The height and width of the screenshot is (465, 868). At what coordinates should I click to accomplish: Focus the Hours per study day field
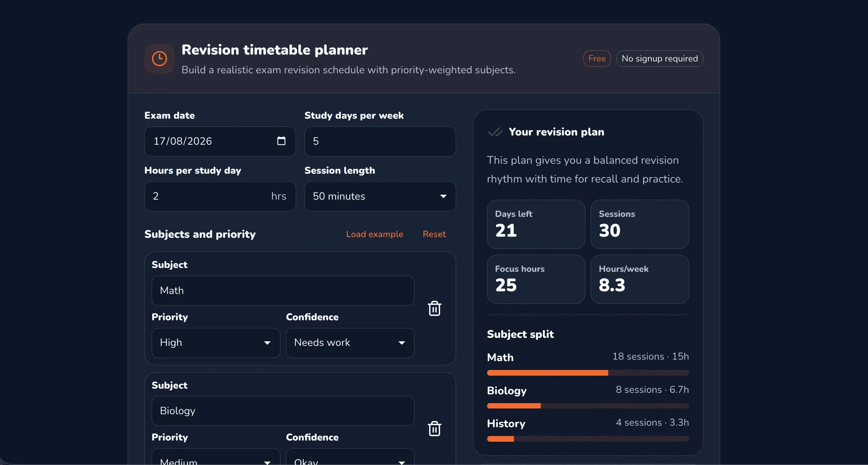tap(220, 196)
